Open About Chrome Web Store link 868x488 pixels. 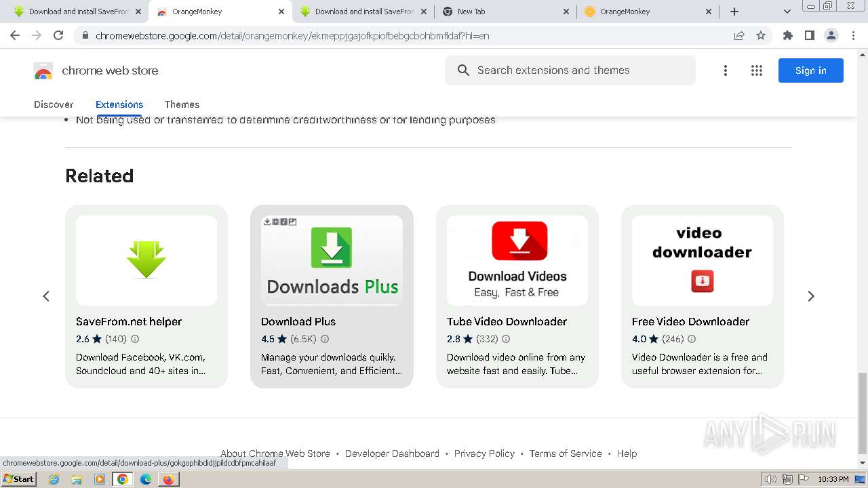[x=275, y=453]
